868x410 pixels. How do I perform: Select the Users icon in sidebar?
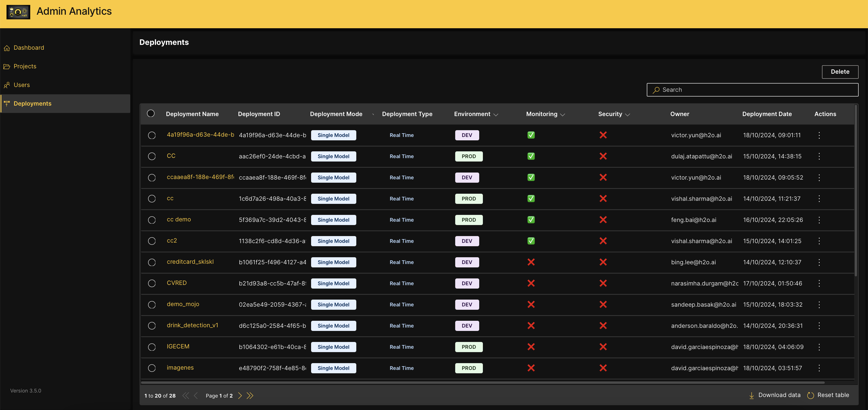point(7,85)
